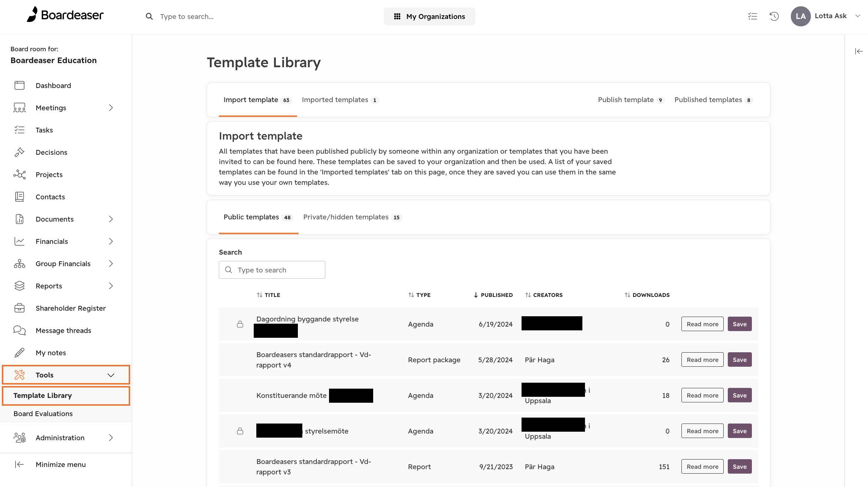The width and height of the screenshot is (868, 487).
Task: Click lock icon on styrelsemöte row
Action: point(240,431)
